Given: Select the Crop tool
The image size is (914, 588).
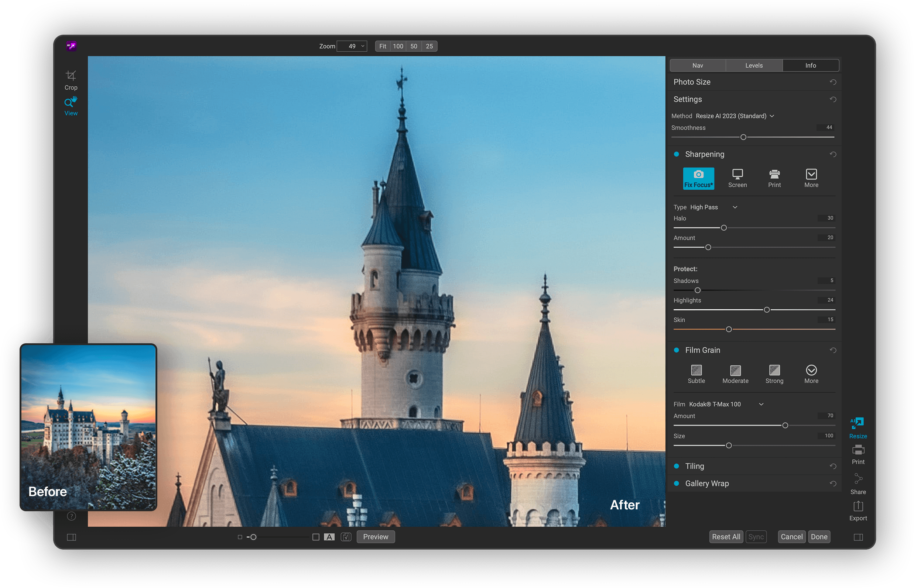Looking at the screenshot, I should click(71, 78).
